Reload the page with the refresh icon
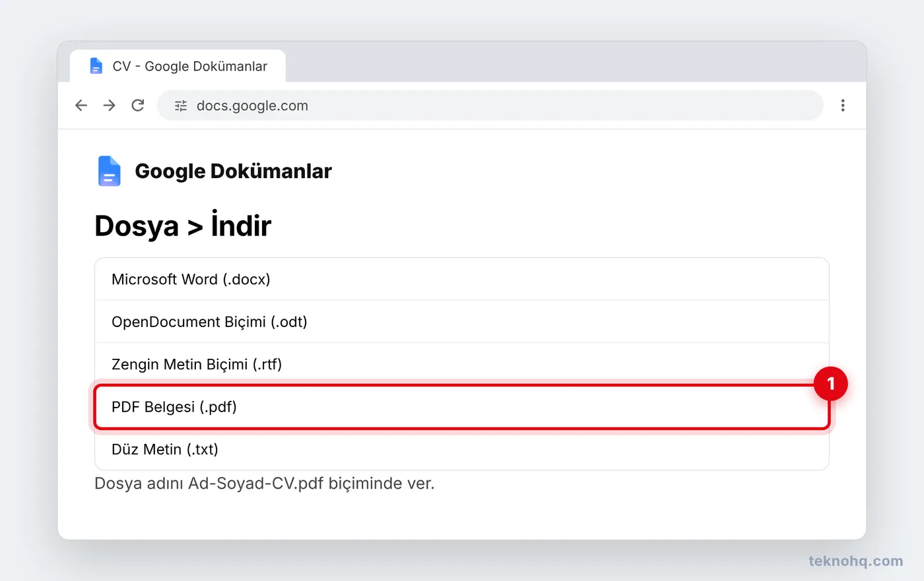 click(138, 106)
